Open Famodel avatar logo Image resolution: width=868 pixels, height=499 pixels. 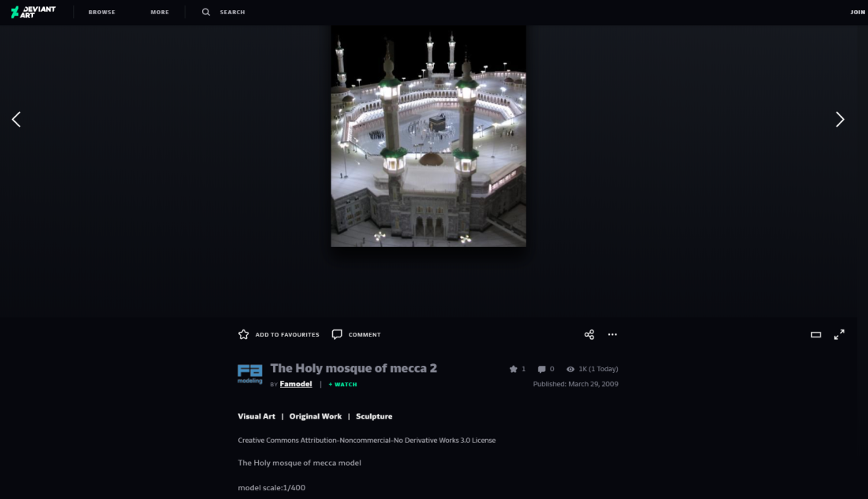(249, 374)
